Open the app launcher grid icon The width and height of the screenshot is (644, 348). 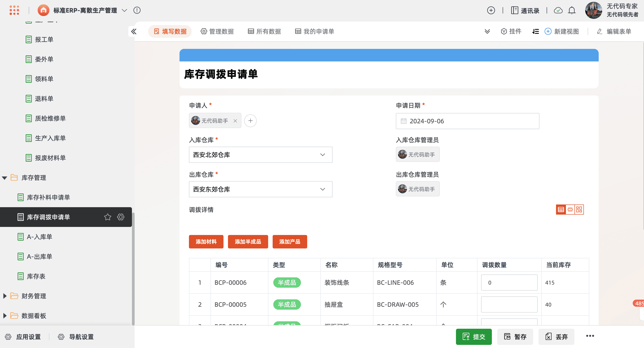[x=14, y=10]
